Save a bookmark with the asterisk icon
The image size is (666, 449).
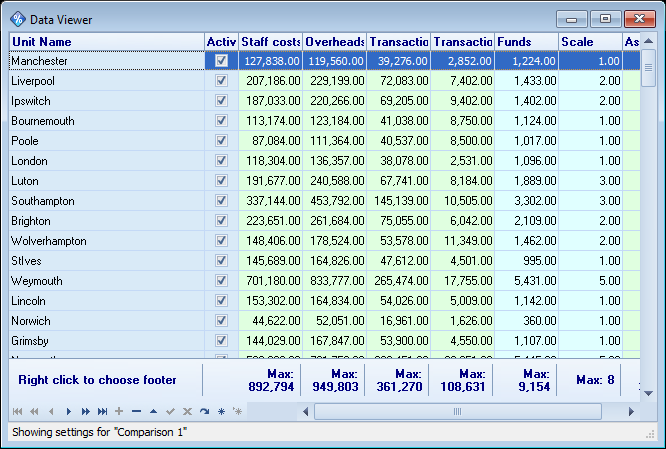(x=221, y=411)
